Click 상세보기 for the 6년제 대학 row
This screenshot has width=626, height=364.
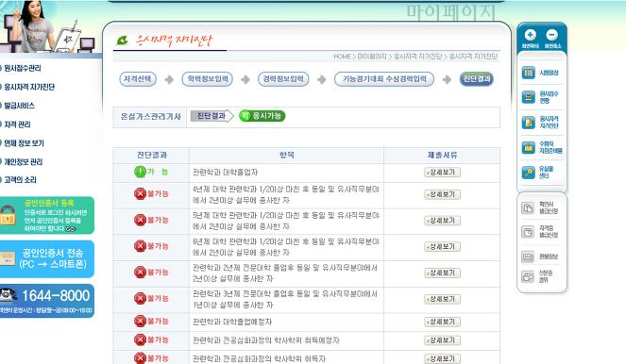coord(442,246)
